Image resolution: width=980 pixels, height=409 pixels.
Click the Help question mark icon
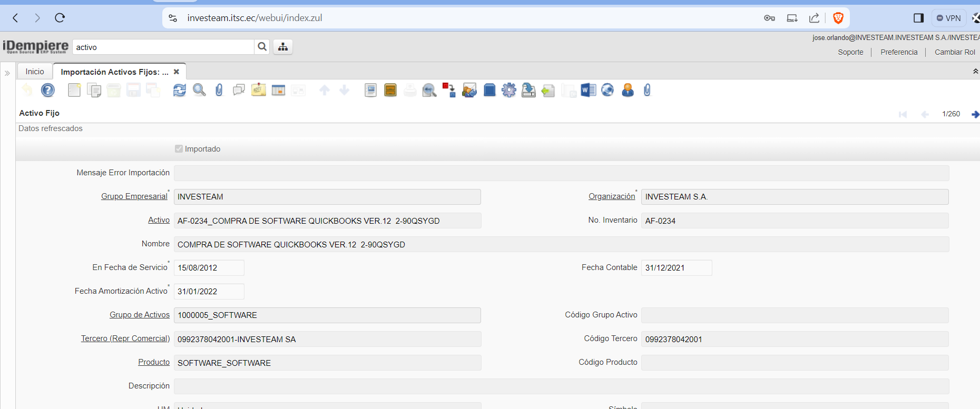tap(48, 91)
